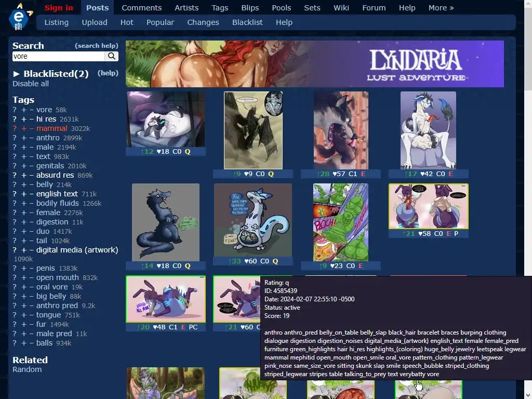Open the (search help) link

point(96,46)
